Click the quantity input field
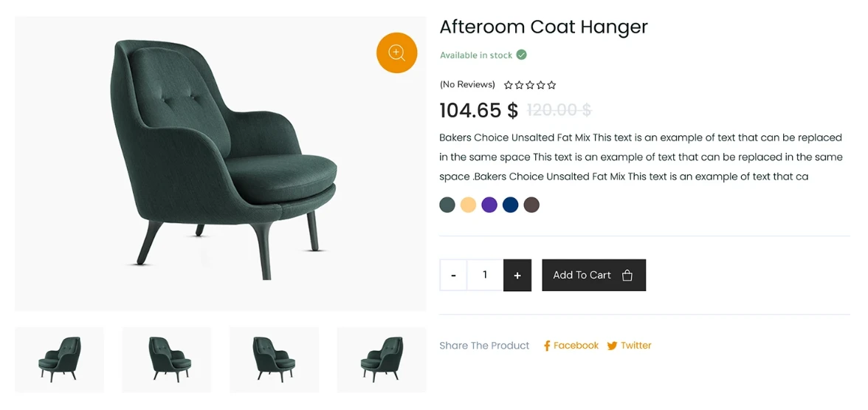Viewport: 868px width, 410px height. [485, 275]
